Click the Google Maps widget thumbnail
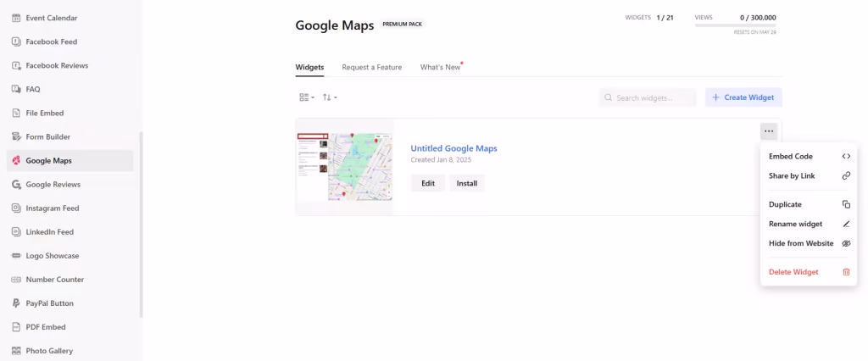Viewport: 868px width, 361px height. coord(344,167)
